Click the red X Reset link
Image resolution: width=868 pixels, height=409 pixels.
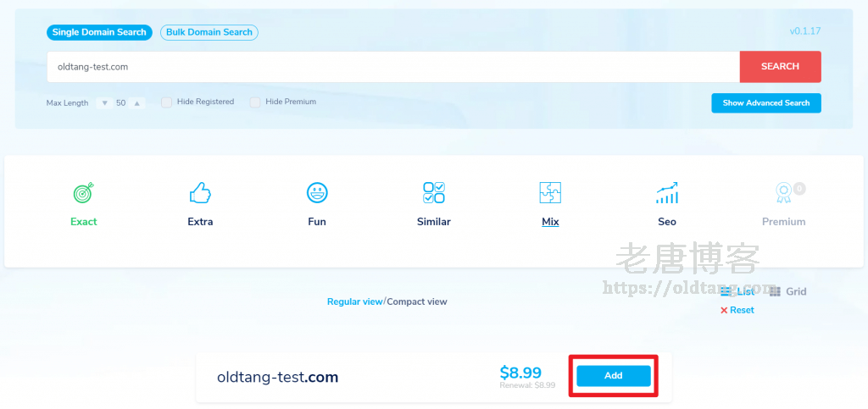pos(737,310)
